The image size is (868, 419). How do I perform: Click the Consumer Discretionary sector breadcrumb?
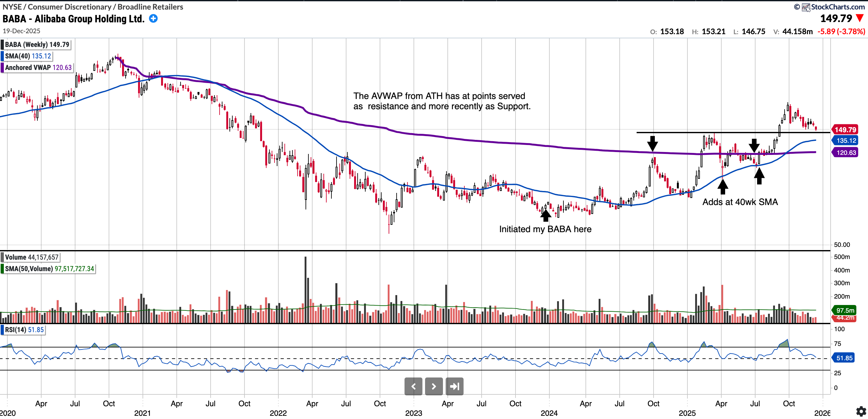pyautogui.click(x=69, y=7)
